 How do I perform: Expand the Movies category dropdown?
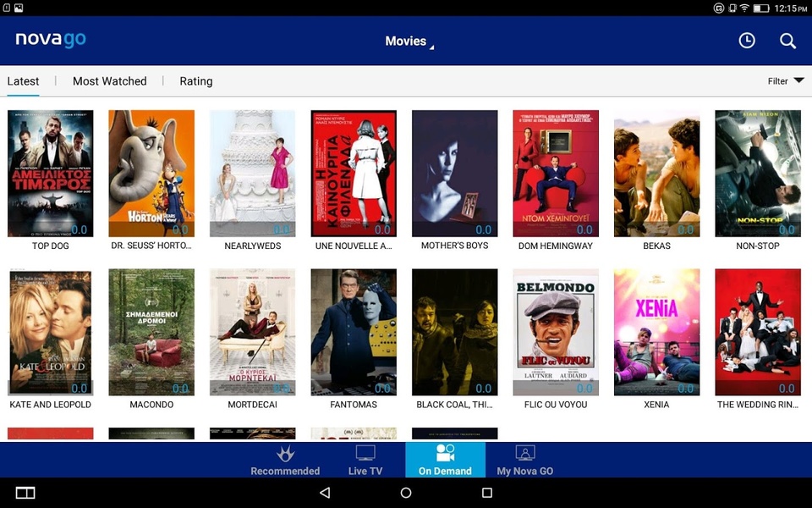(409, 41)
